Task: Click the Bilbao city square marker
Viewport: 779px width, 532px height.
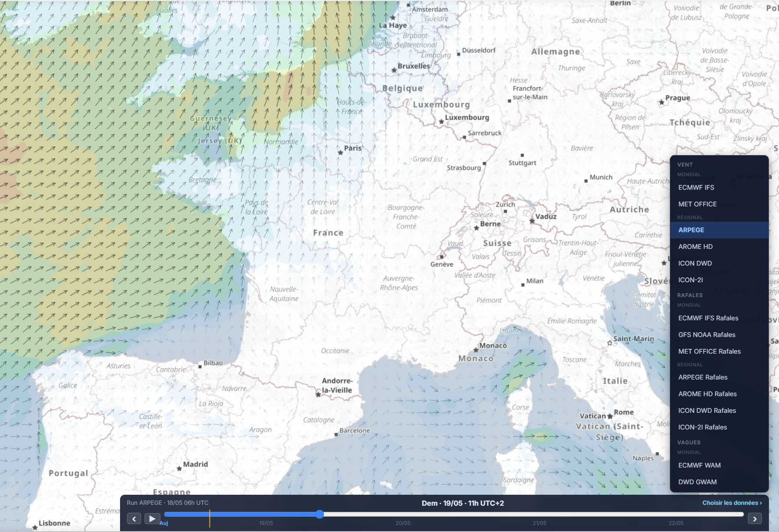Action: pyautogui.click(x=200, y=367)
